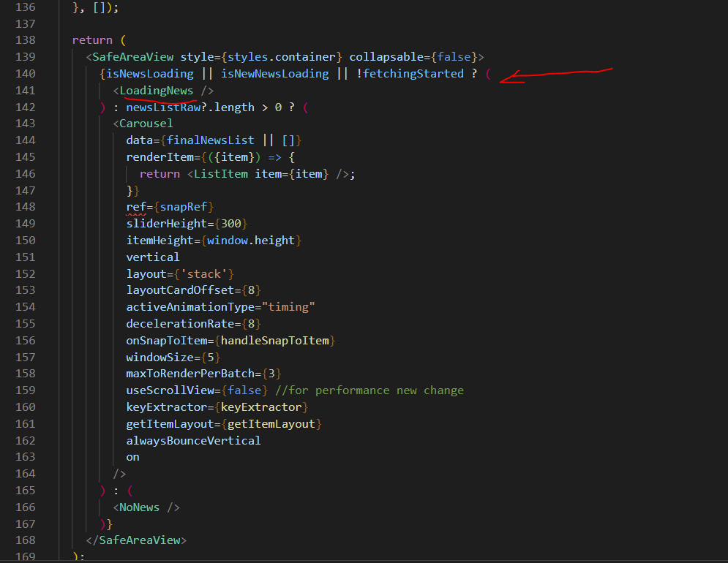Click the sliderHeight prop
The image size is (728, 563).
(x=167, y=223)
